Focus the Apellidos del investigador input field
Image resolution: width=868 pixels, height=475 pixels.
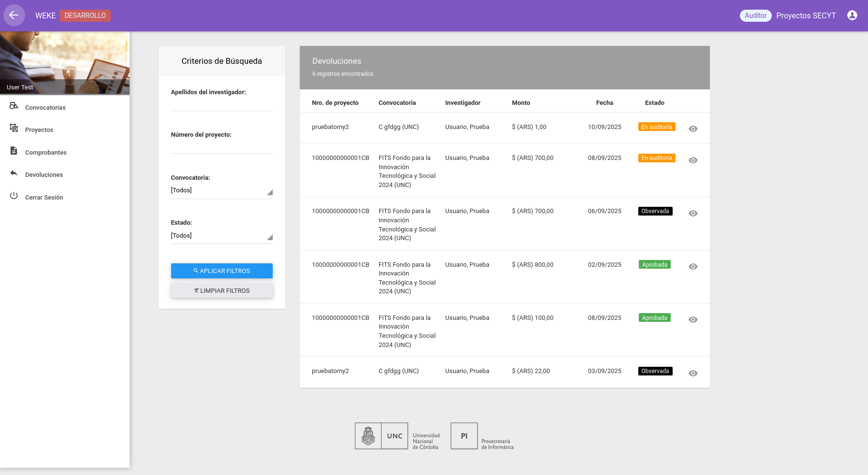[x=221, y=104]
